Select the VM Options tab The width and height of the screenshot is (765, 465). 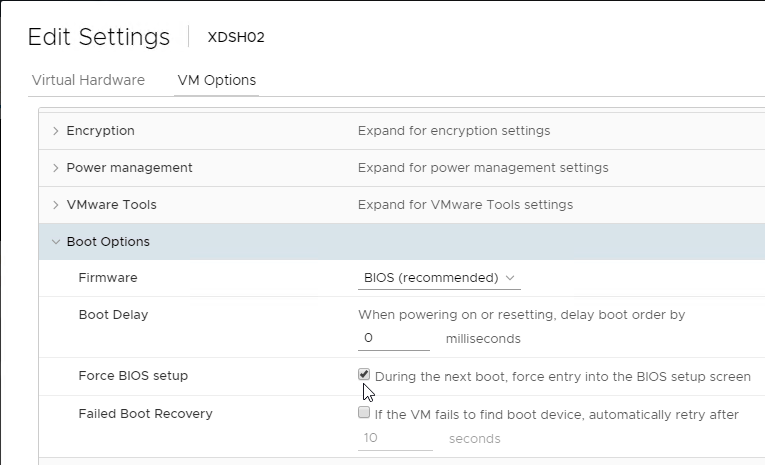pos(217,80)
